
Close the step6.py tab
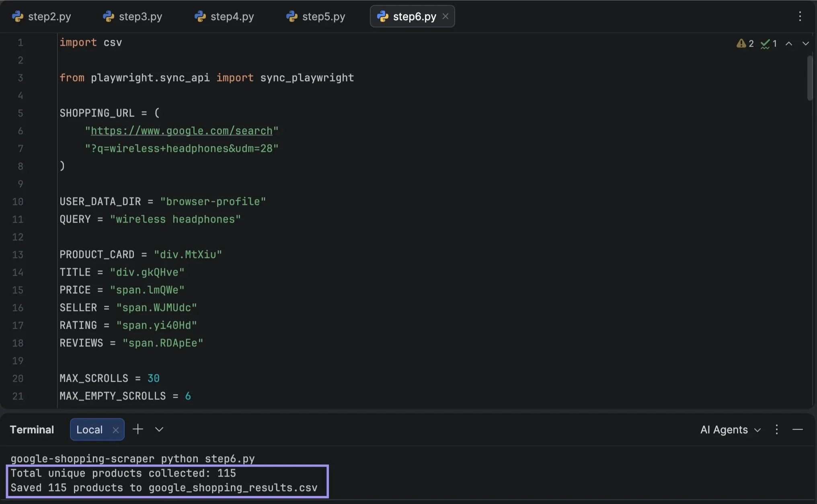pyautogui.click(x=445, y=16)
